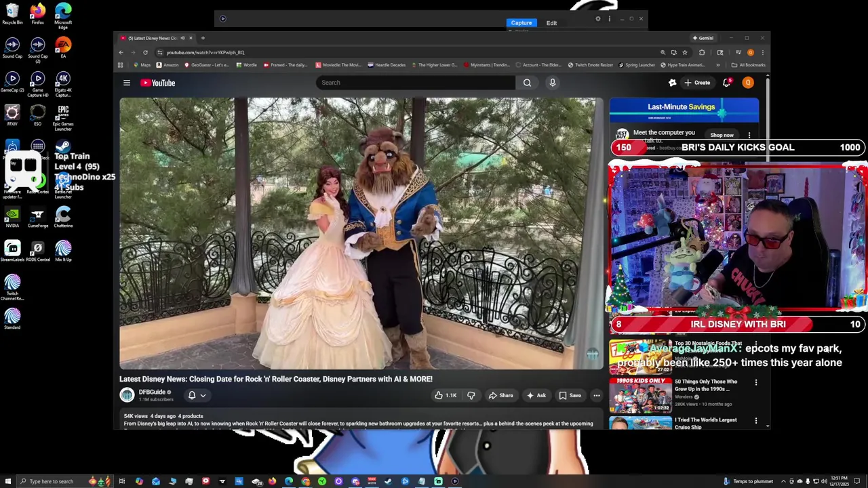868x488 pixels.
Task: Play or pause the Belle and Beast video
Action: [361, 233]
